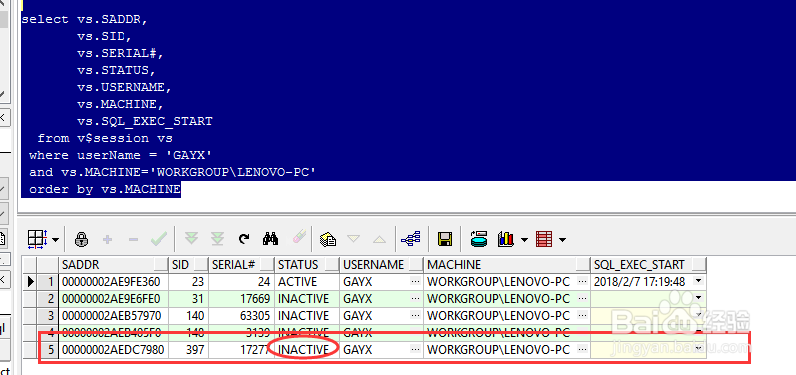The height and width of the screenshot is (375, 796).
Task: Select cell 00000002AE9E6FE0
Action: 114,298
